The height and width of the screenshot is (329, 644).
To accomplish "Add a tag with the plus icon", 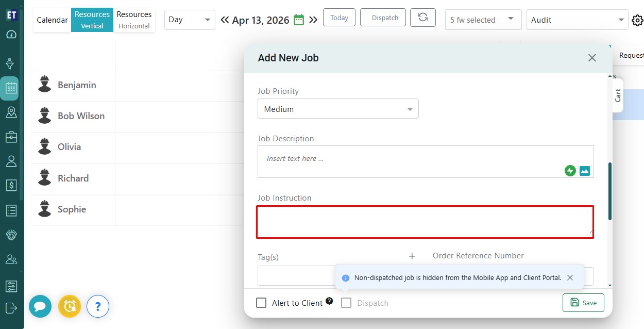I will point(412,256).
